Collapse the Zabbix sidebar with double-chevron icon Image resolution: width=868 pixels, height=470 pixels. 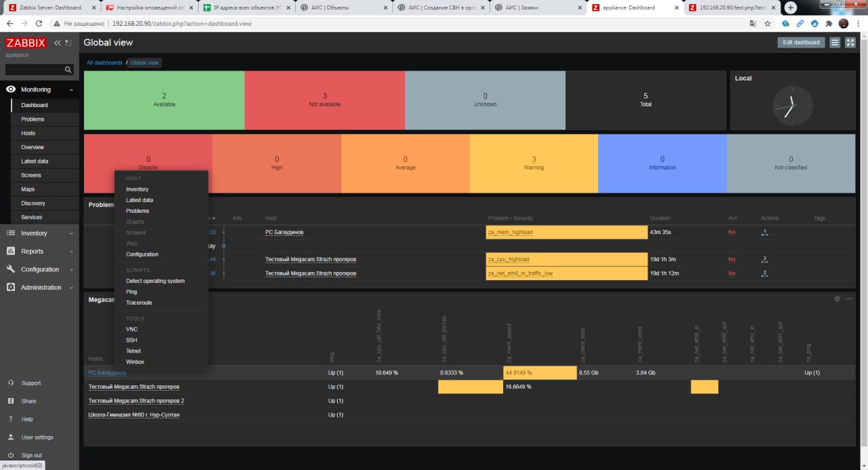pyautogui.click(x=58, y=43)
